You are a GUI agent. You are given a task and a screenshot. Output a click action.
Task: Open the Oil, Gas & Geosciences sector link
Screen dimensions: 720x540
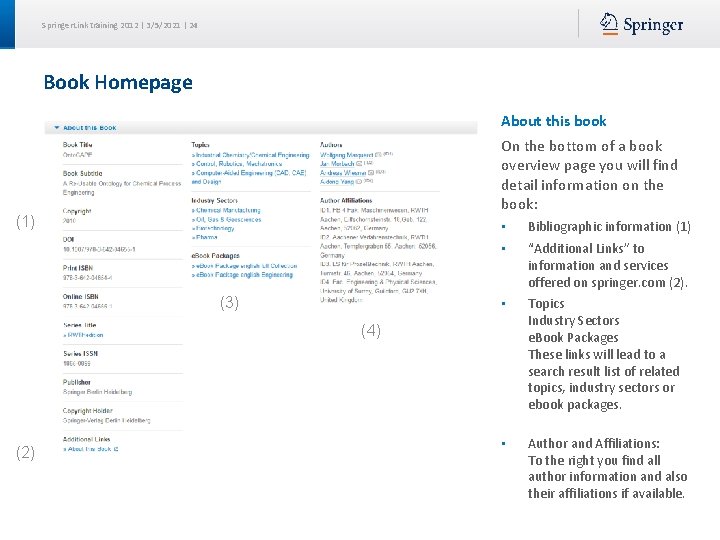(226, 219)
